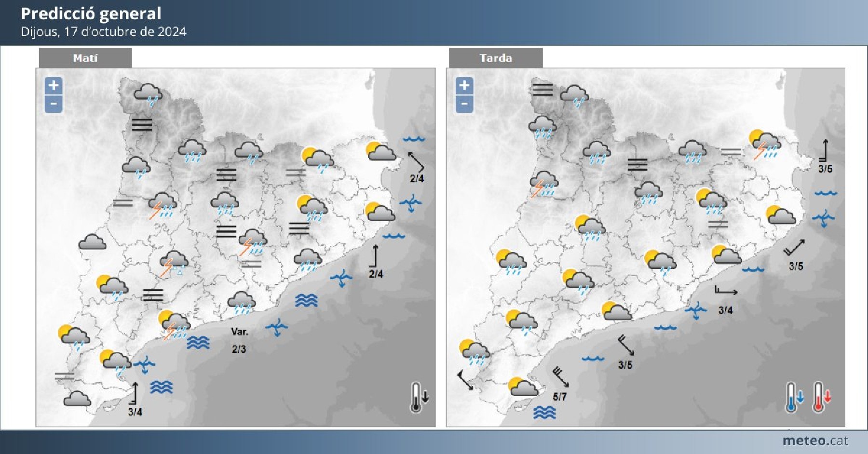Switch to the Tarda tab

(x=495, y=58)
